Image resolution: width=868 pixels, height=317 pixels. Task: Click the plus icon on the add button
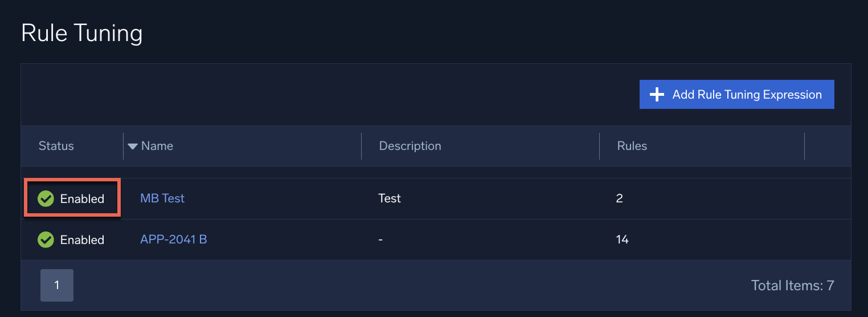point(657,95)
